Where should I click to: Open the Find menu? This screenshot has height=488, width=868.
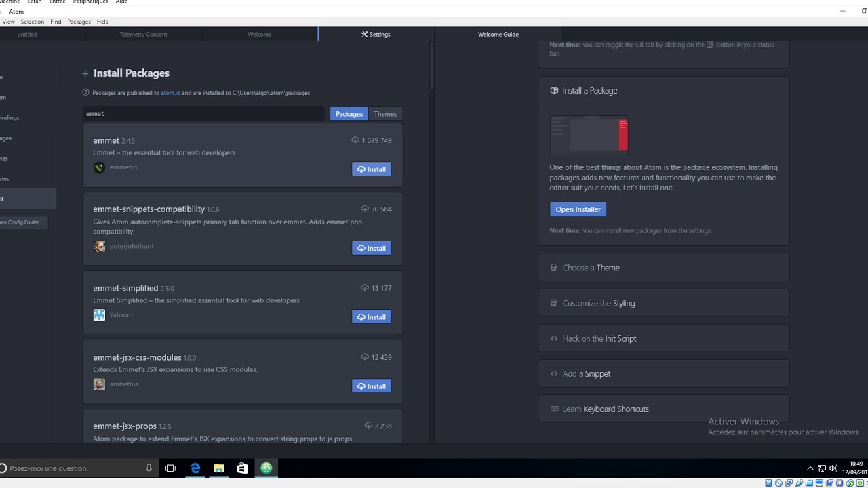point(56,22)
